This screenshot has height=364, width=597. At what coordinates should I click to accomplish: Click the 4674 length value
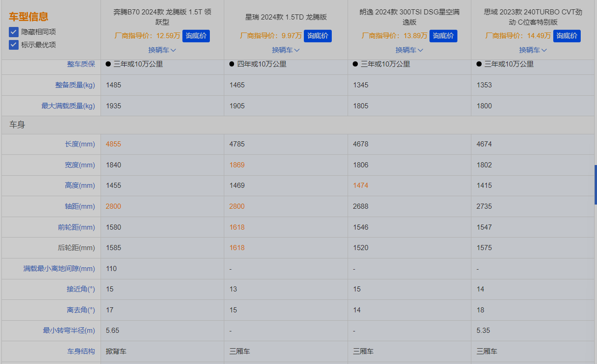click(484, 144)
